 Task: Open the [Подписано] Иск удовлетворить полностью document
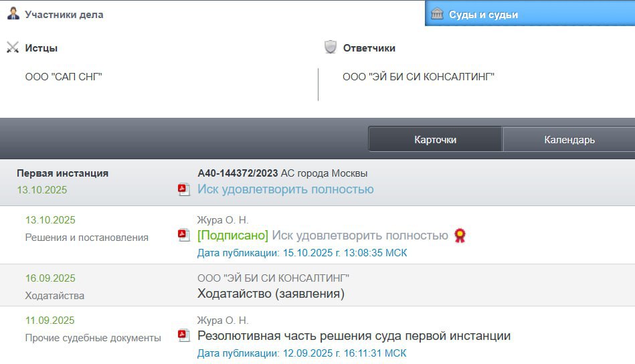tap(323, 236)
